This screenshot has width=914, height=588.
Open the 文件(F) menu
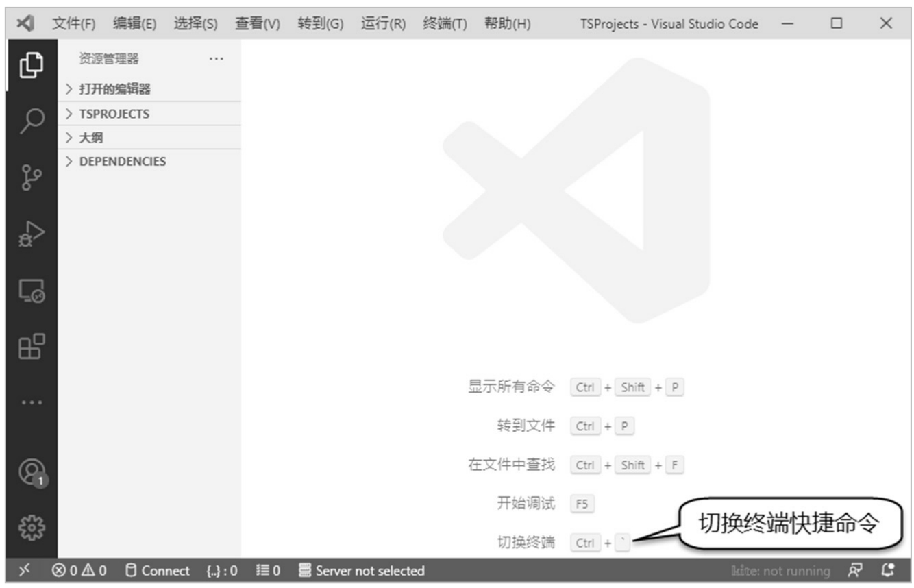point(74,24)
